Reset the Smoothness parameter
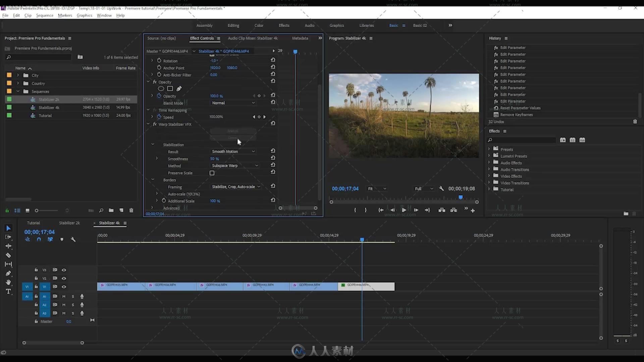The width and height of the screenshot is (644, 362). 273,158
